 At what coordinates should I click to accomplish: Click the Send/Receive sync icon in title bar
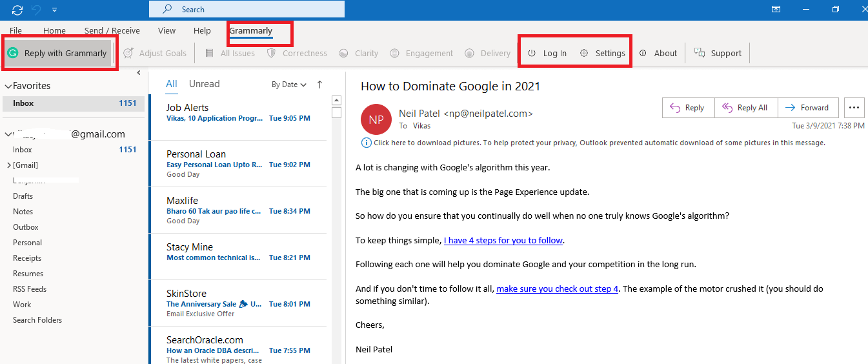pyautogui.click(x=17, y=10)
